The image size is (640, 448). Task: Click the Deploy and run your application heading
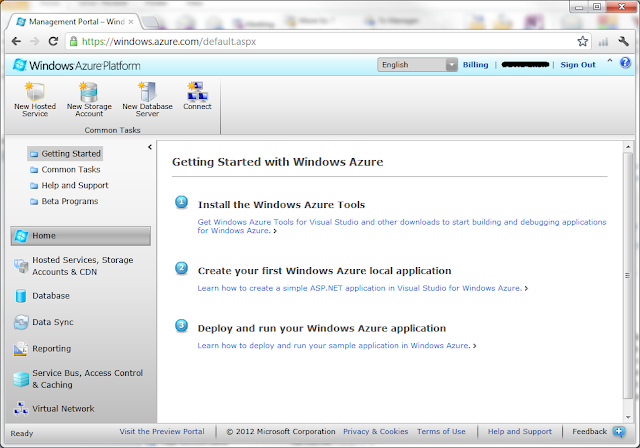[322, 328]
